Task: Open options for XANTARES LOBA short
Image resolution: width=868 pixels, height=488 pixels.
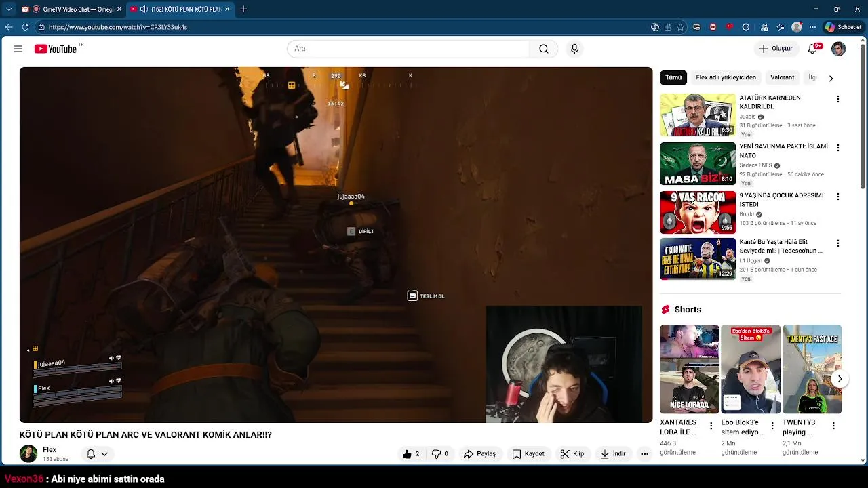Action: 711,426
